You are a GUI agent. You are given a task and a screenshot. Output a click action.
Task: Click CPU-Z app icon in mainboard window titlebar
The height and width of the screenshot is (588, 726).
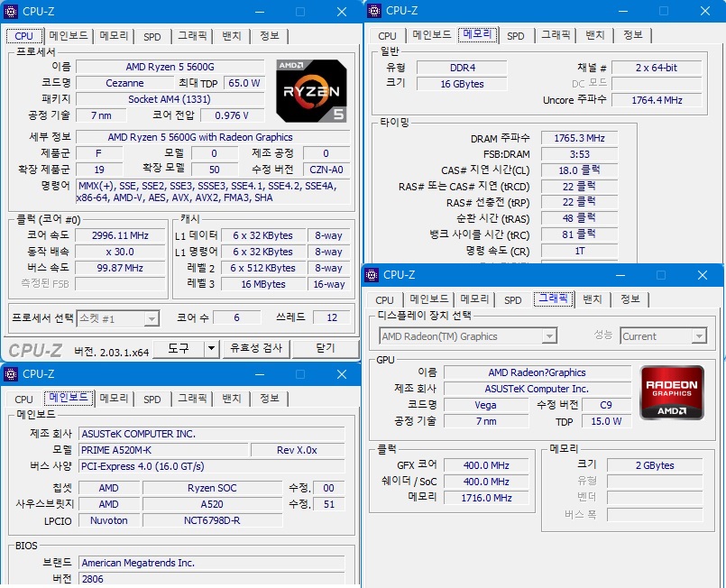[11, 374]
